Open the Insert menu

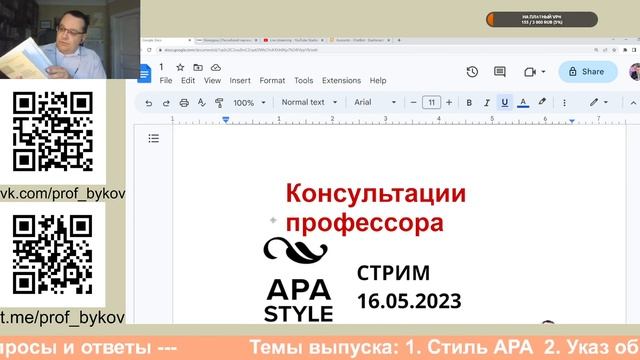240,80
